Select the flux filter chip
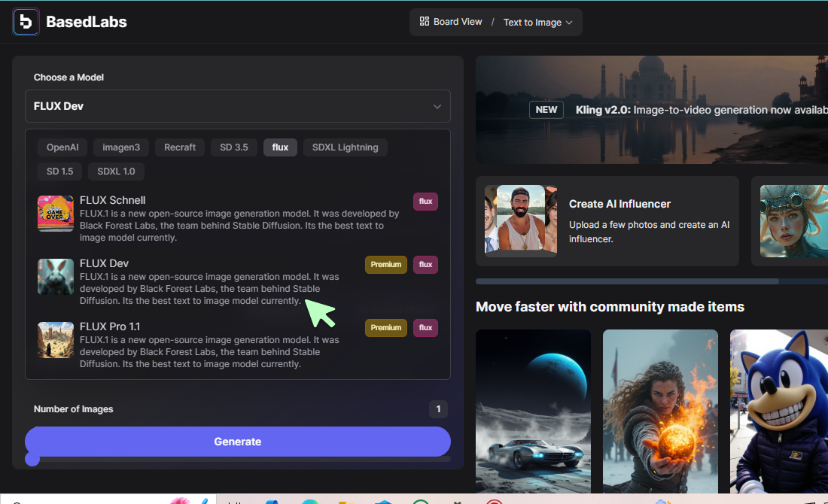 tap(281, 147)
